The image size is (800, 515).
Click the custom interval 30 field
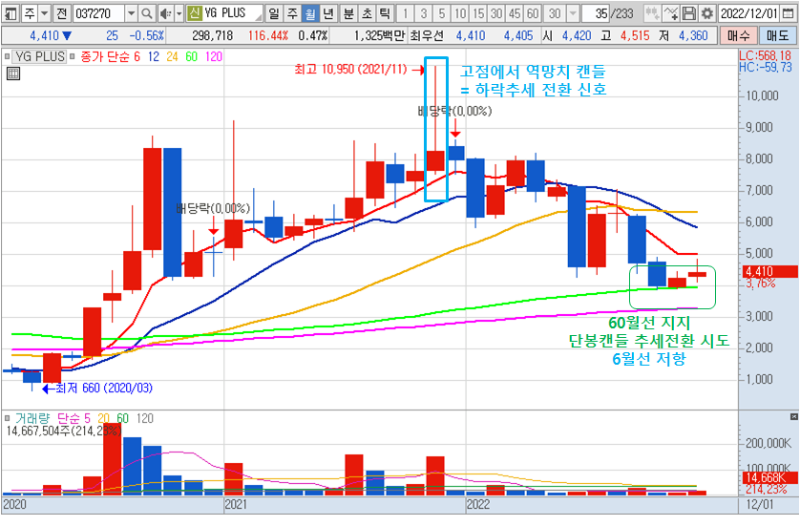[555, 13]
